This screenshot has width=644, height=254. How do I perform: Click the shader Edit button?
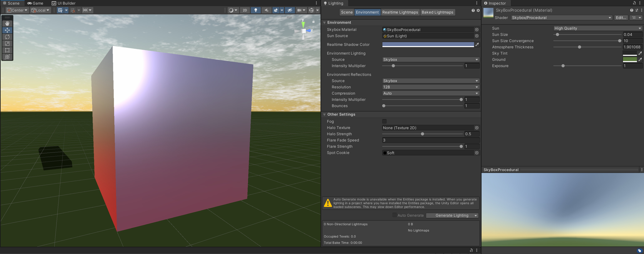click(621, 18)
